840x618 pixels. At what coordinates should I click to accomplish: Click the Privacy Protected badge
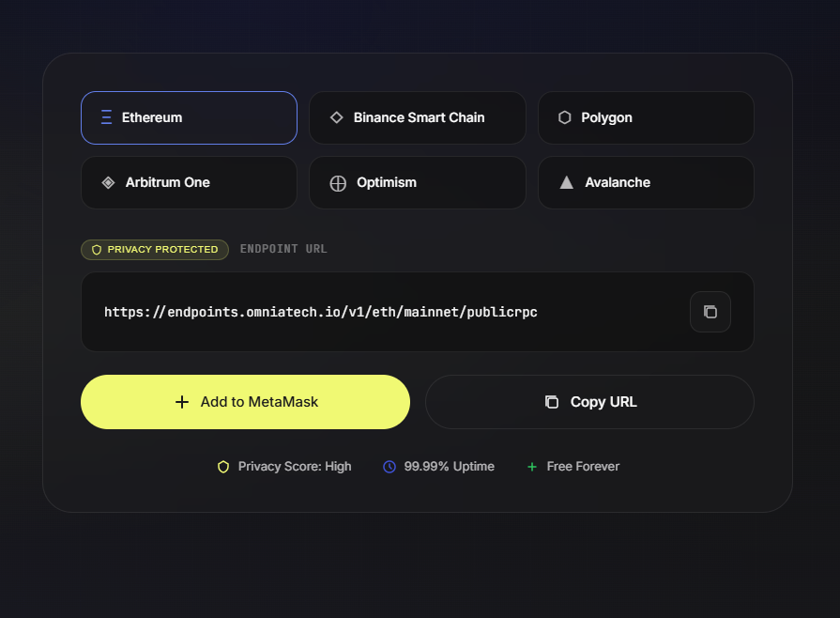point(155,250)
